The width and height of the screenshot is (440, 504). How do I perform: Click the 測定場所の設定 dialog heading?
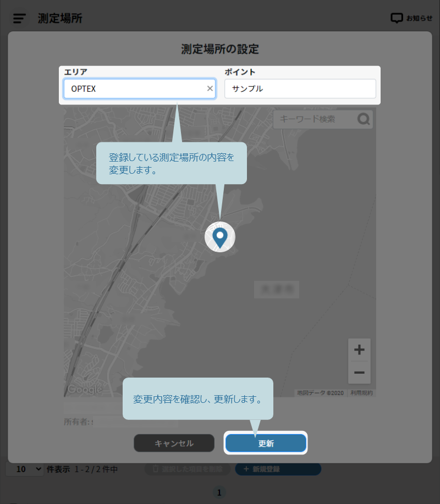pyautogui.click(x=220, y=49)
